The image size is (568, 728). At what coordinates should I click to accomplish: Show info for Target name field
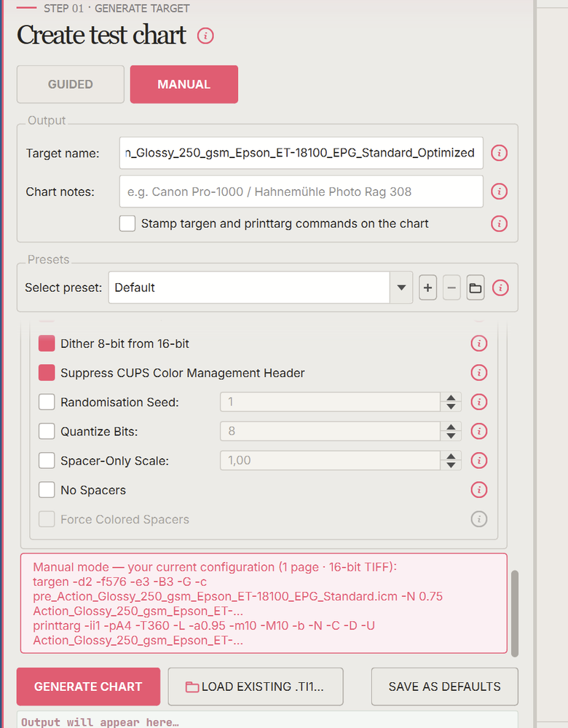[500, 153]
